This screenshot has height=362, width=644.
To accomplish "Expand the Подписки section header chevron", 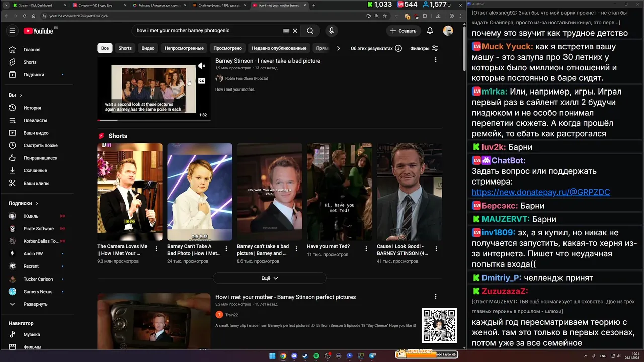I will (x=37, y=203).
